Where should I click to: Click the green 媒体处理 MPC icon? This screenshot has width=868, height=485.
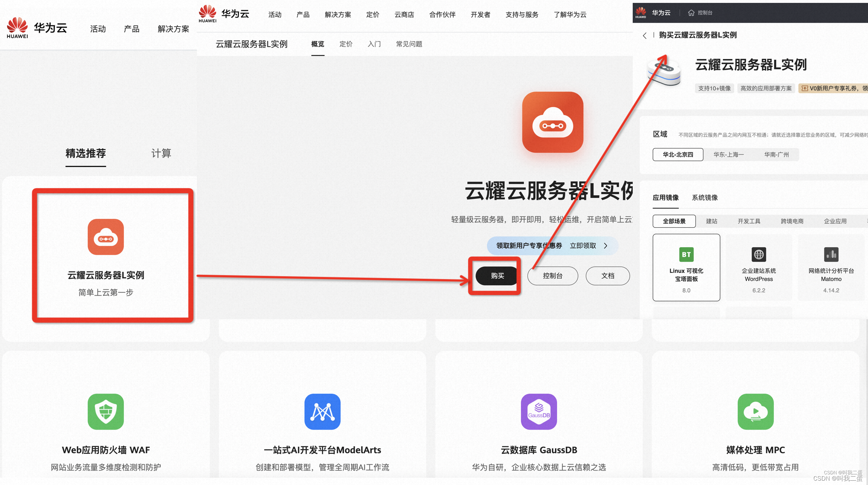coord(756,412)
